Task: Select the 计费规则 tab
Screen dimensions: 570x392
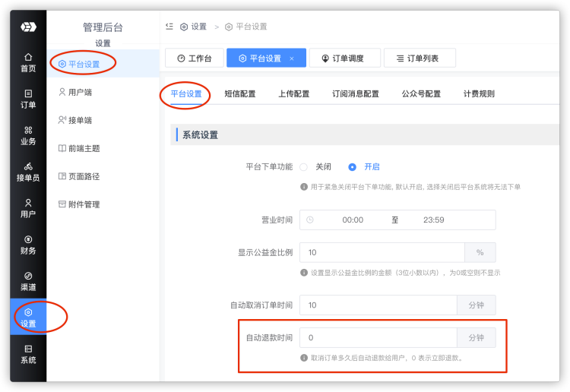Action: coord(479,93)
